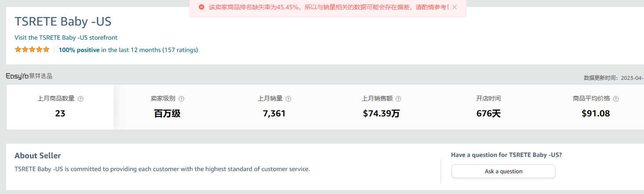Click the About Seller heading
This screenshot has width=644, height=194.
pyautogui.click(x=38, y=156)
